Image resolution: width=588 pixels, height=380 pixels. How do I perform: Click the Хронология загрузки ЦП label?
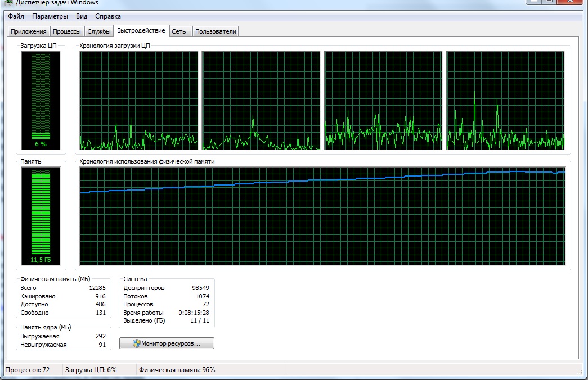tap(115, 46)
